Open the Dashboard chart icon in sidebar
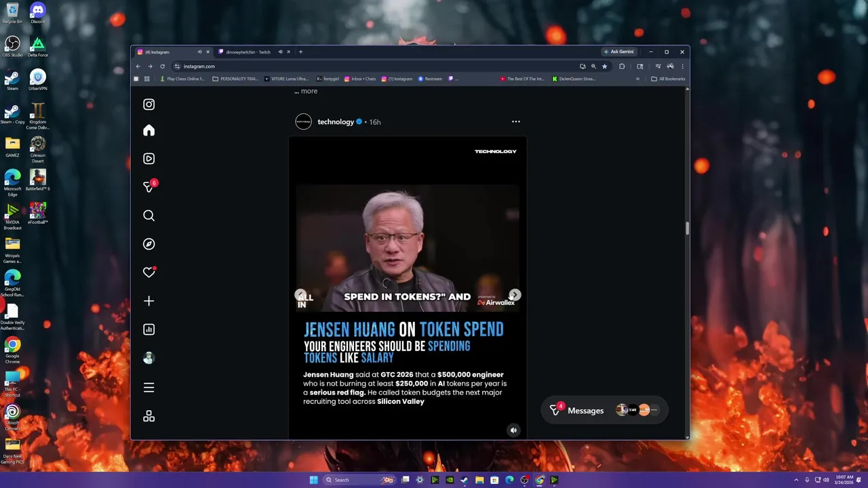Viewport: 868px width, 488px height. 149,329
